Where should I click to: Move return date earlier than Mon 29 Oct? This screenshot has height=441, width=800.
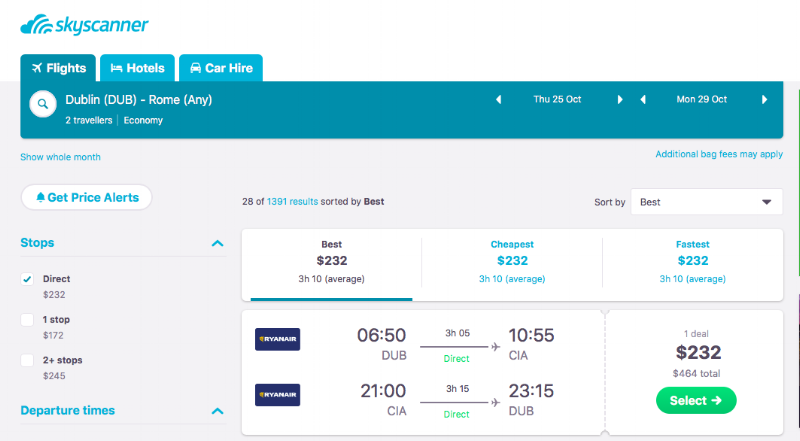pos(643,100)
